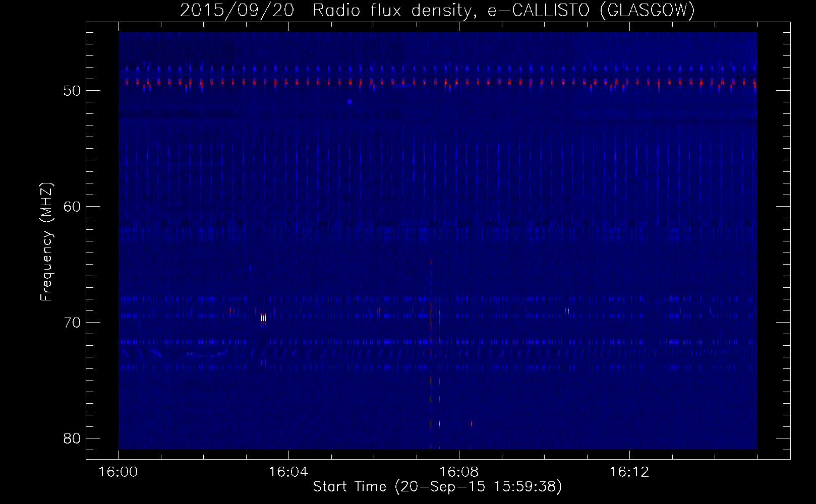This screenshot has width=816, height=504.
Task: Click the 16:00 time tick label
Action: point(118,472)
